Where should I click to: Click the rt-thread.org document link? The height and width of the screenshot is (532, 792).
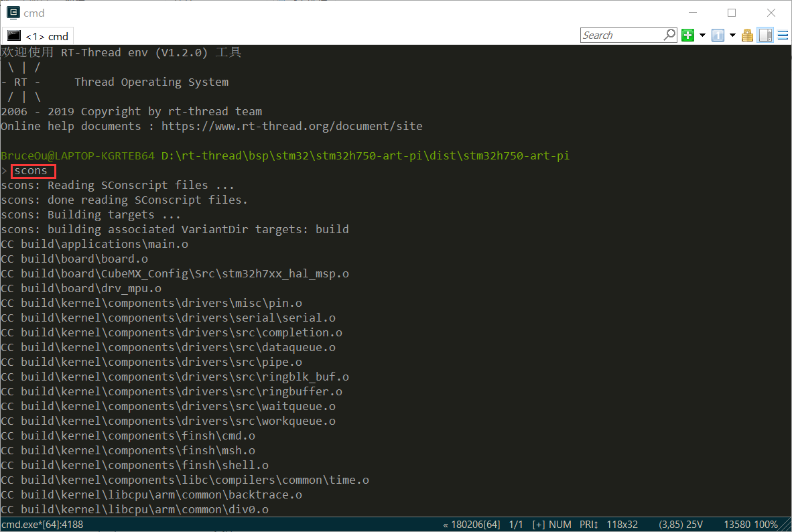pos(292,127)
